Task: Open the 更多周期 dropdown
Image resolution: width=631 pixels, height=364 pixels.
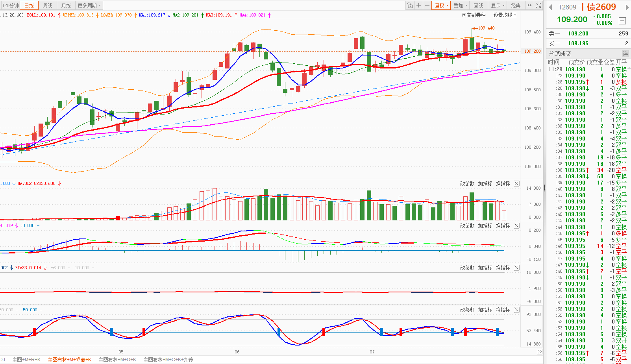Action: pyautogui.click(x=89, y=6)
